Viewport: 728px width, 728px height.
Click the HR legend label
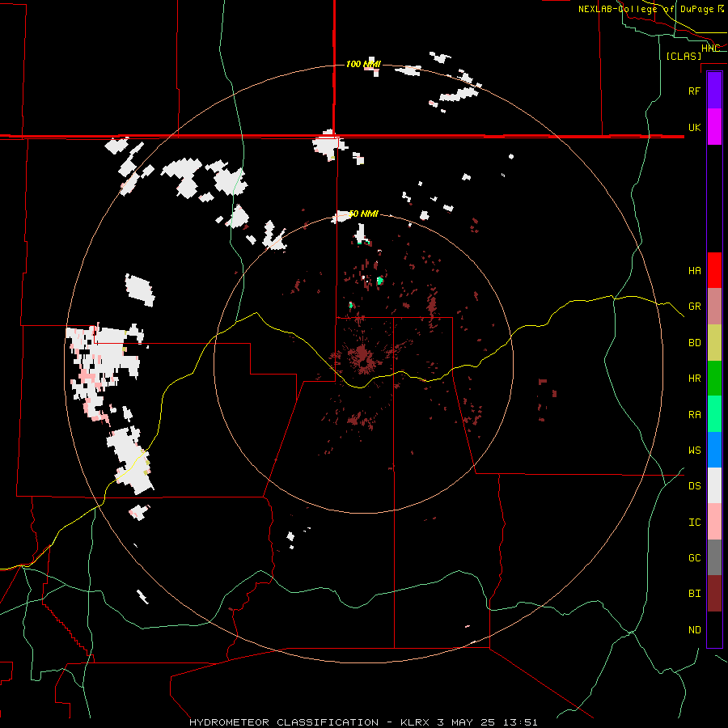[694, 378]
